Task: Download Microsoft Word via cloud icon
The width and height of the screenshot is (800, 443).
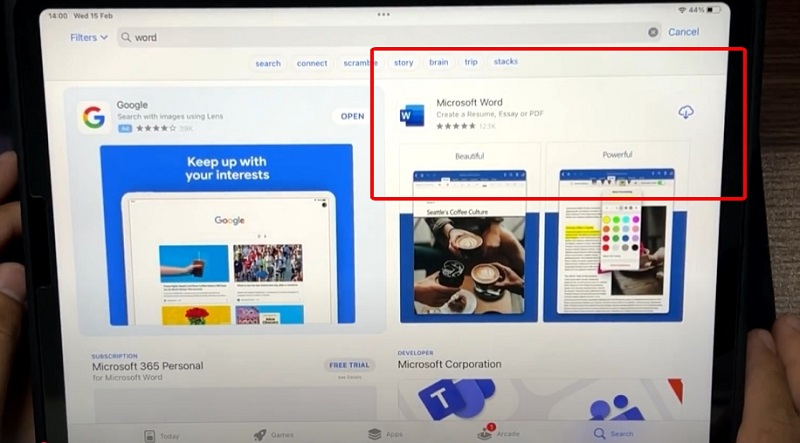Action: [x=686, y=112]
